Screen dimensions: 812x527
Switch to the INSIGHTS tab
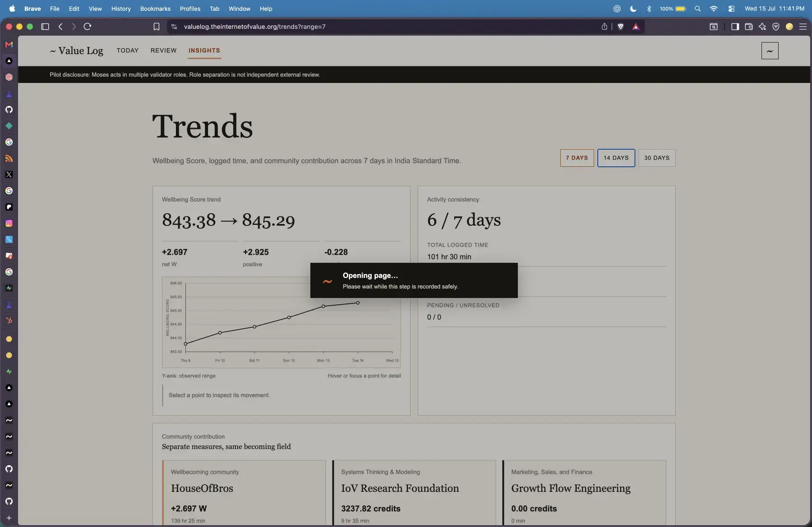[204, 50]
